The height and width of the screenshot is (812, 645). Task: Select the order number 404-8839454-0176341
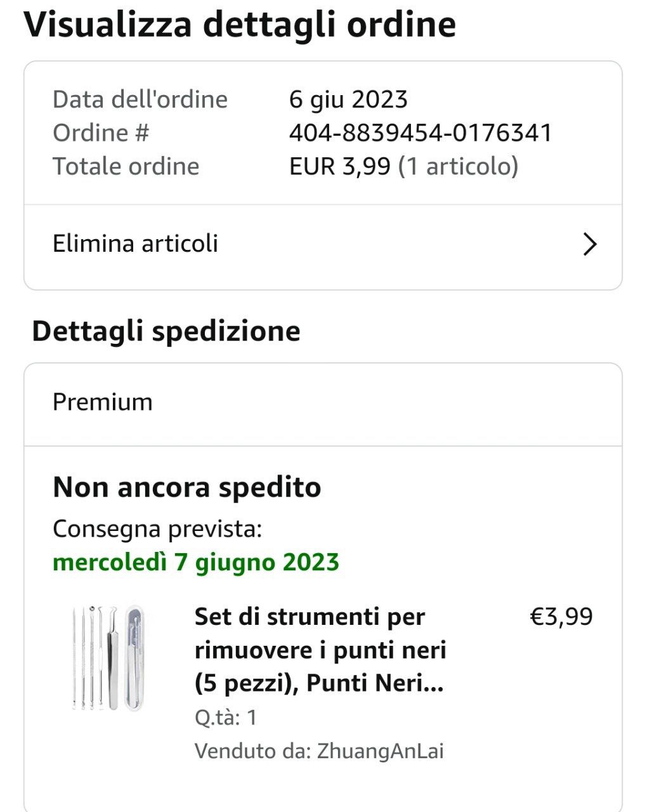[x=420, y=133]
